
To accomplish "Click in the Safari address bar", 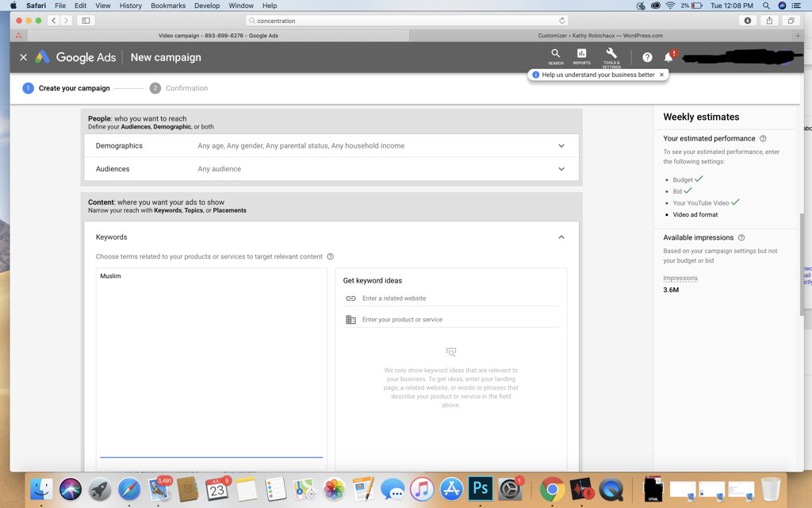I will click(x=407, y=21).
